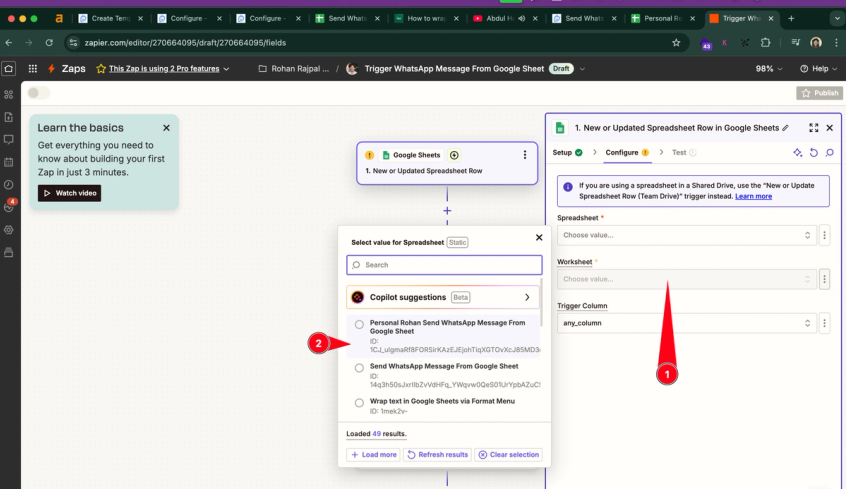The height and width of the screenshot is (489, 846).
Task: Open sidebar calendar icon
Action: coord(9,162)
